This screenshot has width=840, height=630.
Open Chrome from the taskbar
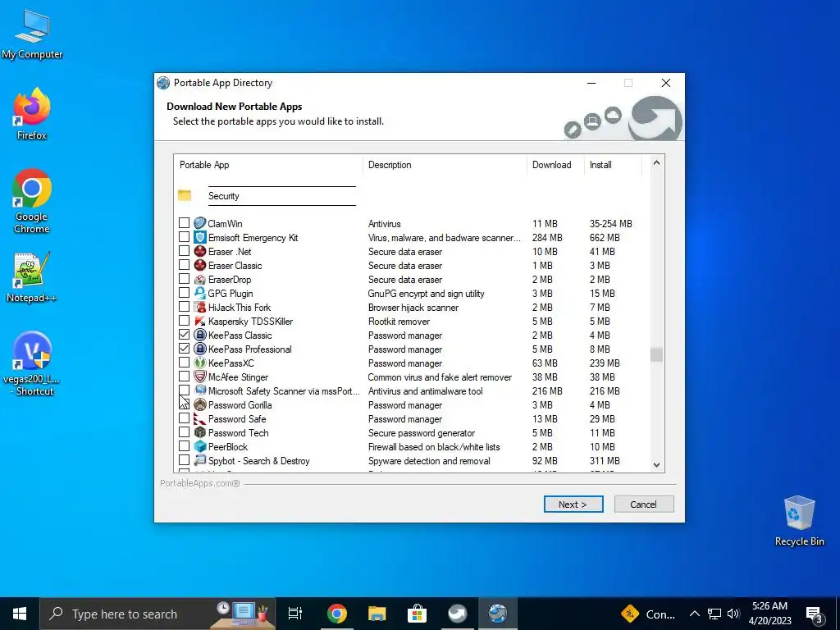point(337,614)
